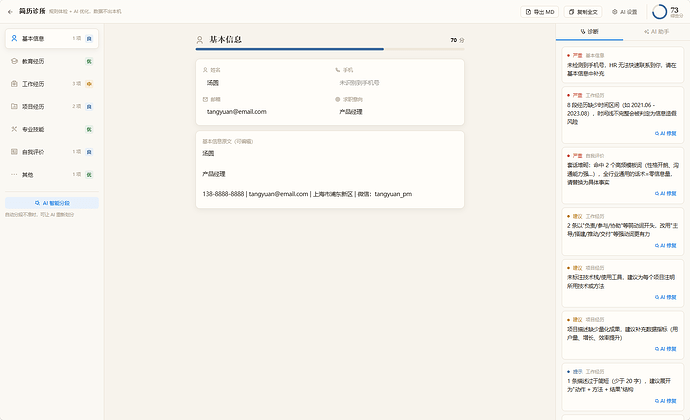Click the 70 分 score label
The width and height of the screenshot is (690, 420).
tap(457, 40)
